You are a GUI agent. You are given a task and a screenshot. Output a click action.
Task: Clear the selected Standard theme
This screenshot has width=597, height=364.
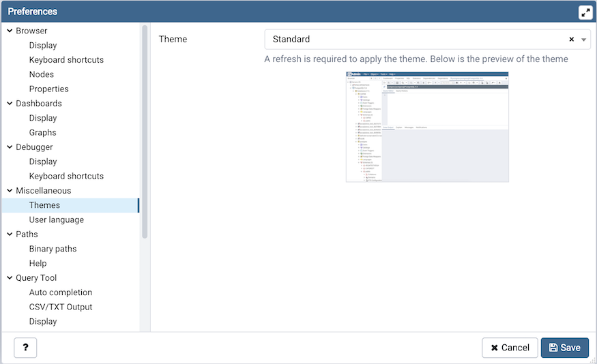[x=572, y=40]
